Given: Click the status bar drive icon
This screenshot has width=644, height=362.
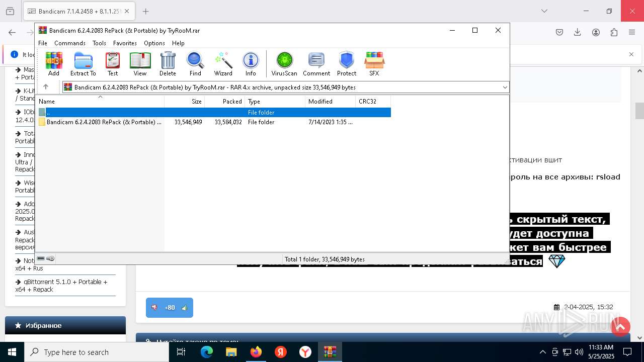Looking at the screenshot, I should pos(41,258).
